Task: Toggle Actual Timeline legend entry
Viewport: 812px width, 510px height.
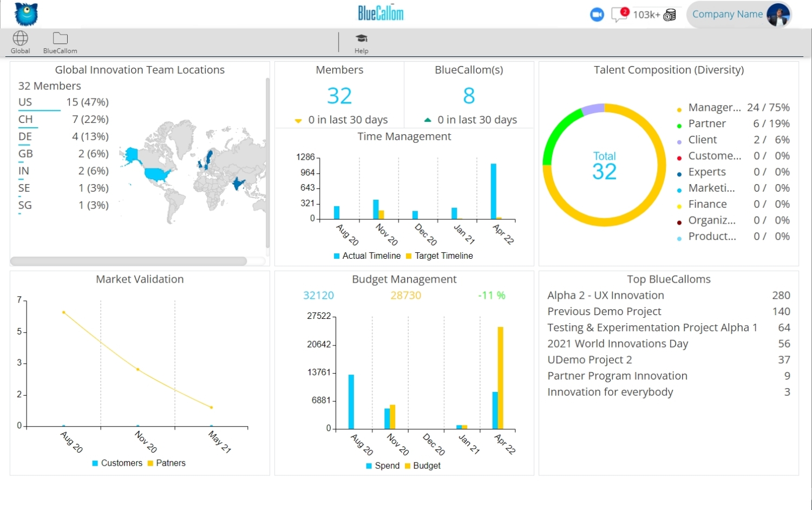Action: 367,256
